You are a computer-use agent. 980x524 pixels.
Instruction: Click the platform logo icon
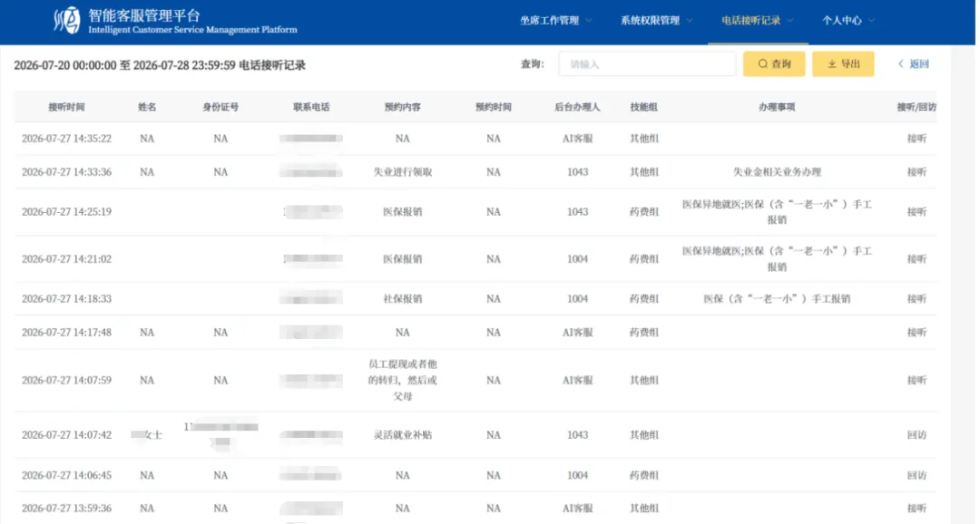pos(67,21)
